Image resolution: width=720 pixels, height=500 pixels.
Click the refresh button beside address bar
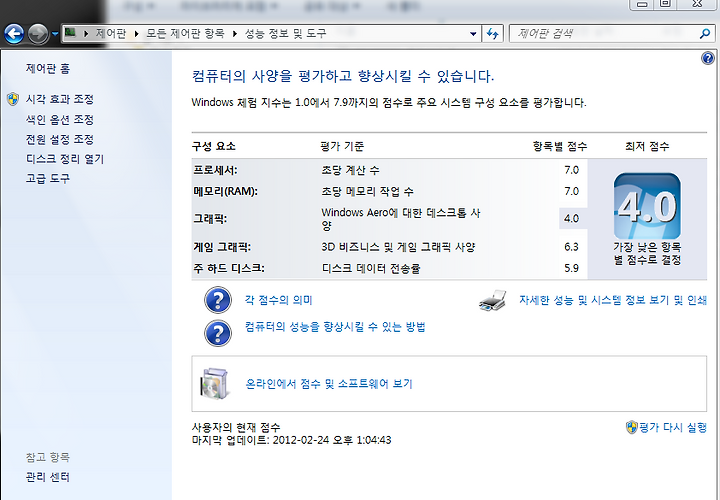pyautogui.click(x=493, y=34)
